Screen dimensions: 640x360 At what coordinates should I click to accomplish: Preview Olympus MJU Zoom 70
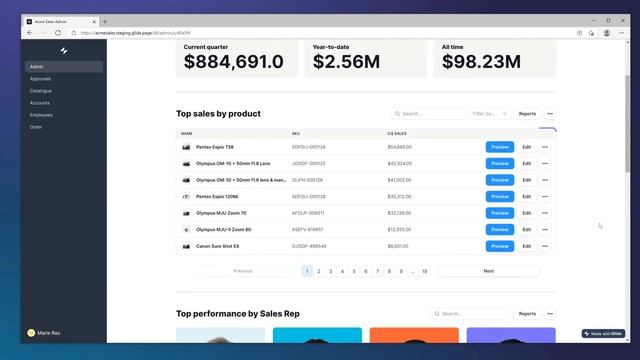500,213
